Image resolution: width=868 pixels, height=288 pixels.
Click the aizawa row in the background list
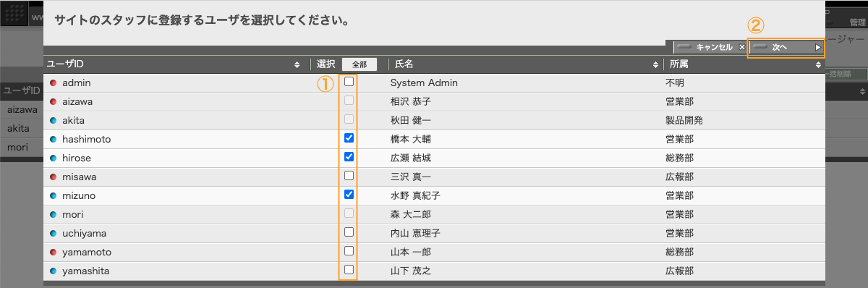click(22, 110)
